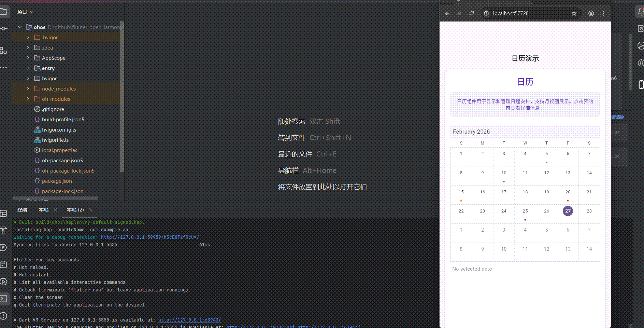This screenshot has height=328, width=644.
Task: Click the device phone icon on the right edge
Action: 641,84
